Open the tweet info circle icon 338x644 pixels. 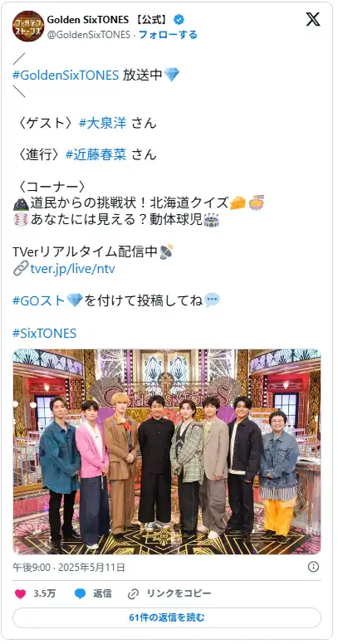point(313,567)
